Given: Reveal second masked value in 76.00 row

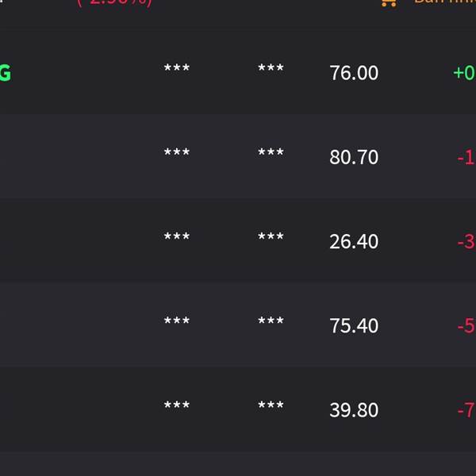Looking at the screenshot, I should [271, 69].
